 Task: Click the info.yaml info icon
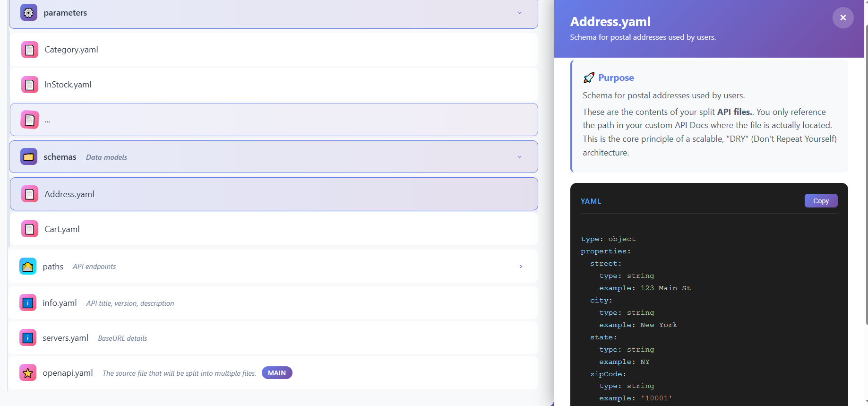tap(28, 303)
